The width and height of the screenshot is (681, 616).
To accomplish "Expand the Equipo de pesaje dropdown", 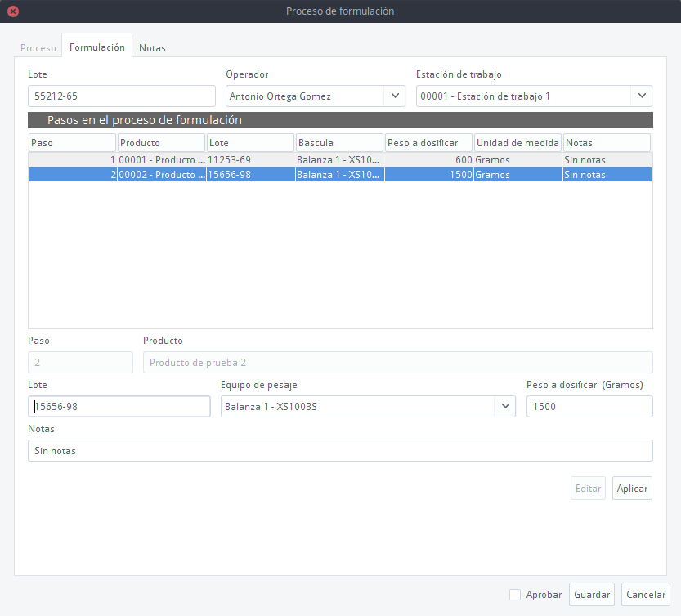I will [x=505, y=406].
